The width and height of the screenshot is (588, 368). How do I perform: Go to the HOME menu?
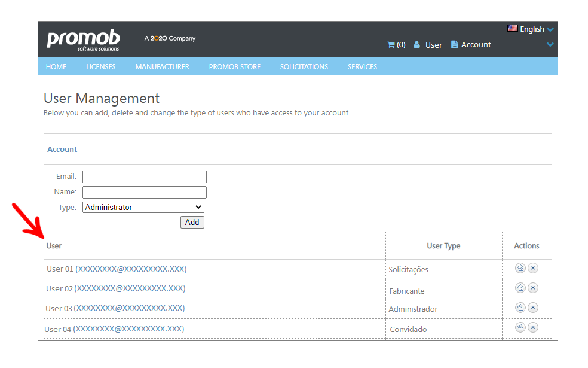click(56, 67)
